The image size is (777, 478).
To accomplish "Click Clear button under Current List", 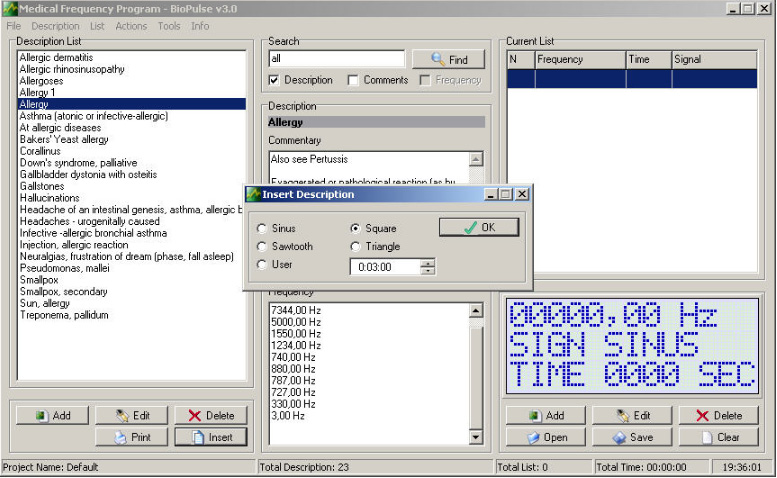I will [718, 437].
